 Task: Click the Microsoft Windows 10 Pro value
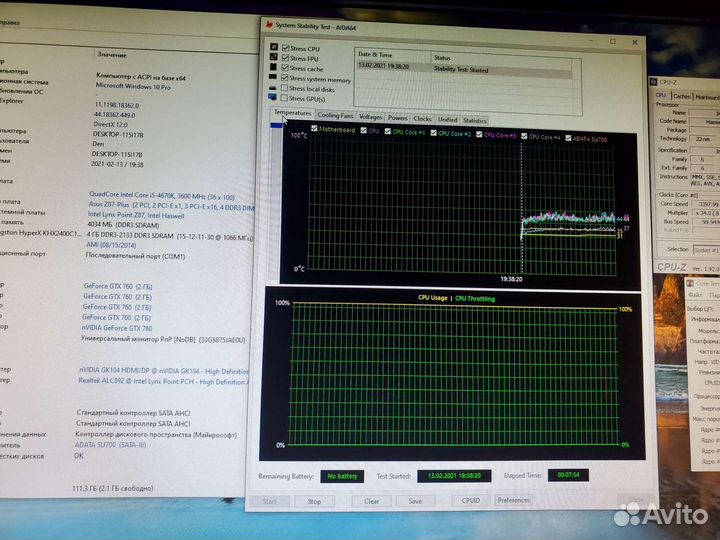(x=133, y=86)
